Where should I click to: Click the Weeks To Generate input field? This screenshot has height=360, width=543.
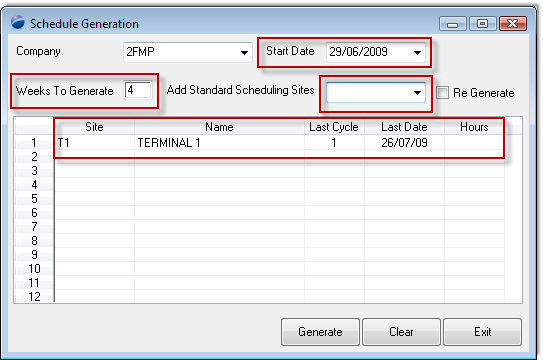[138, 90]
